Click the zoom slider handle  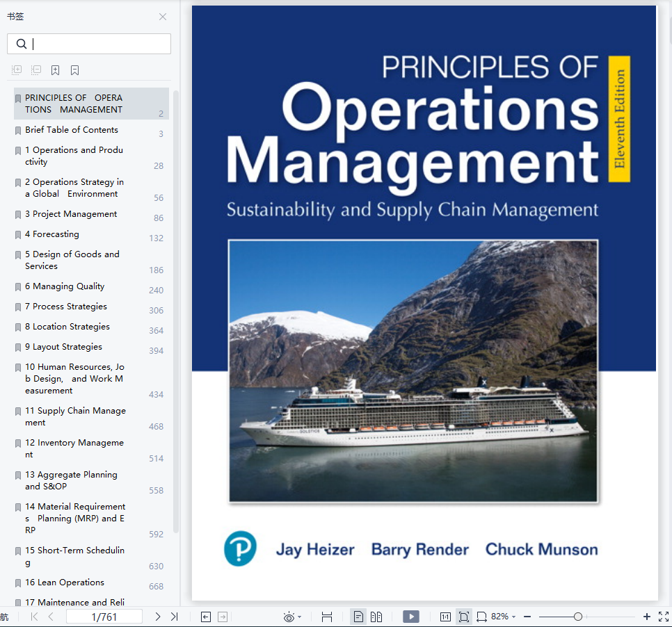coord(578,617)
